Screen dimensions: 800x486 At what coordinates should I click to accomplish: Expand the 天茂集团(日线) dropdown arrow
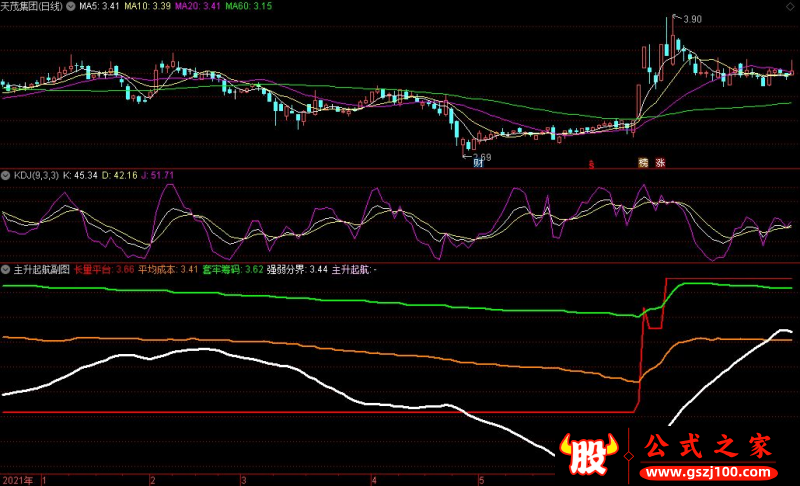(70, 7)
